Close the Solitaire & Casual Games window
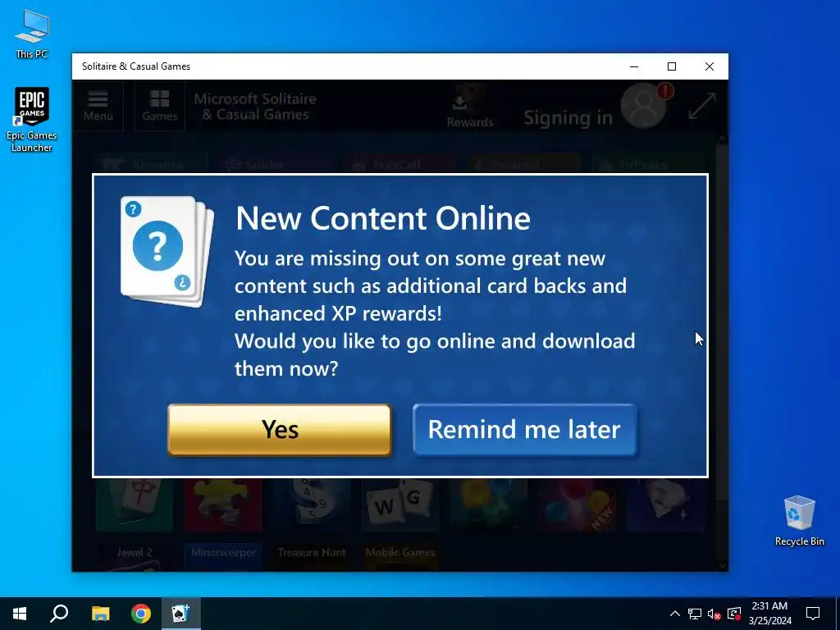840x630 pixels. (x=710, y=66)
